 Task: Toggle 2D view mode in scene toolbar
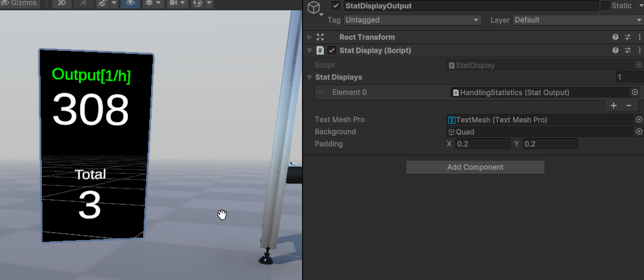(x=62, y=4)
